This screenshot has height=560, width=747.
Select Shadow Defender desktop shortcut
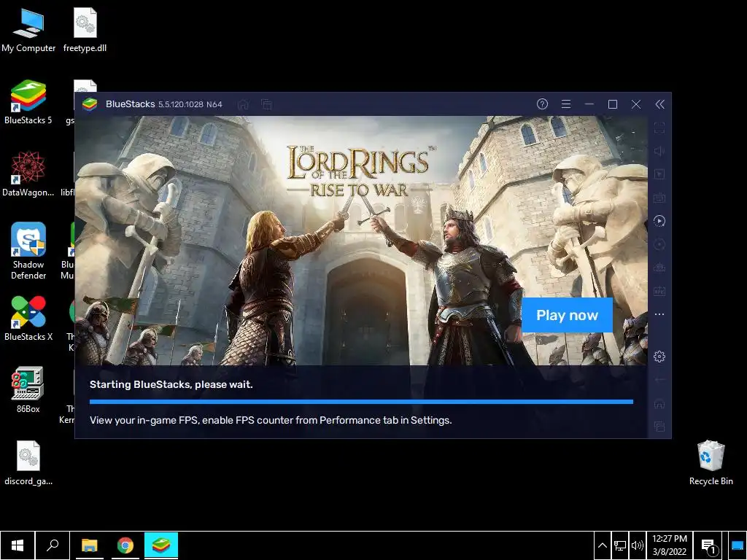coord(28,251)
